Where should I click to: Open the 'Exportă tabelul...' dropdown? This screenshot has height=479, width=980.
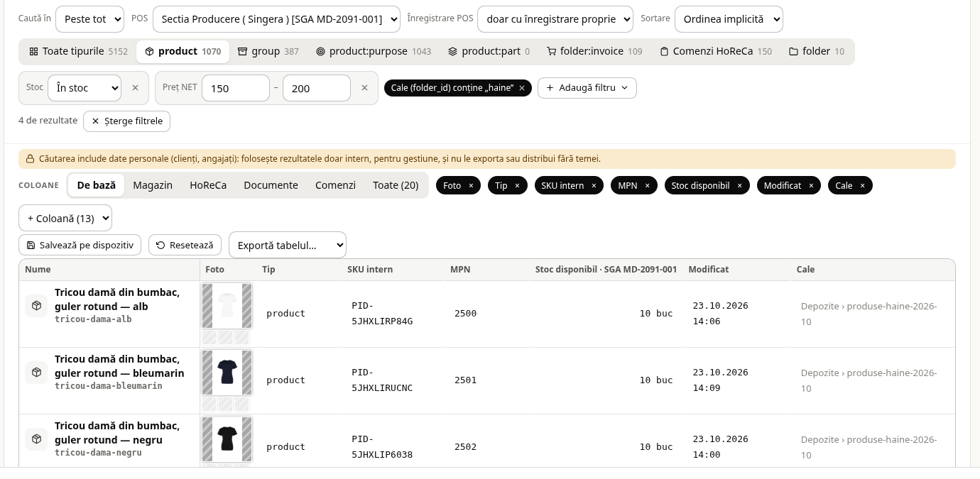[288, 246]
